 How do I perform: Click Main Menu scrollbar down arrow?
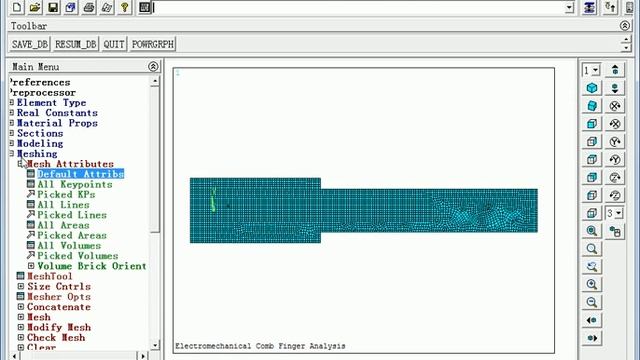click(x=155, y=345)
